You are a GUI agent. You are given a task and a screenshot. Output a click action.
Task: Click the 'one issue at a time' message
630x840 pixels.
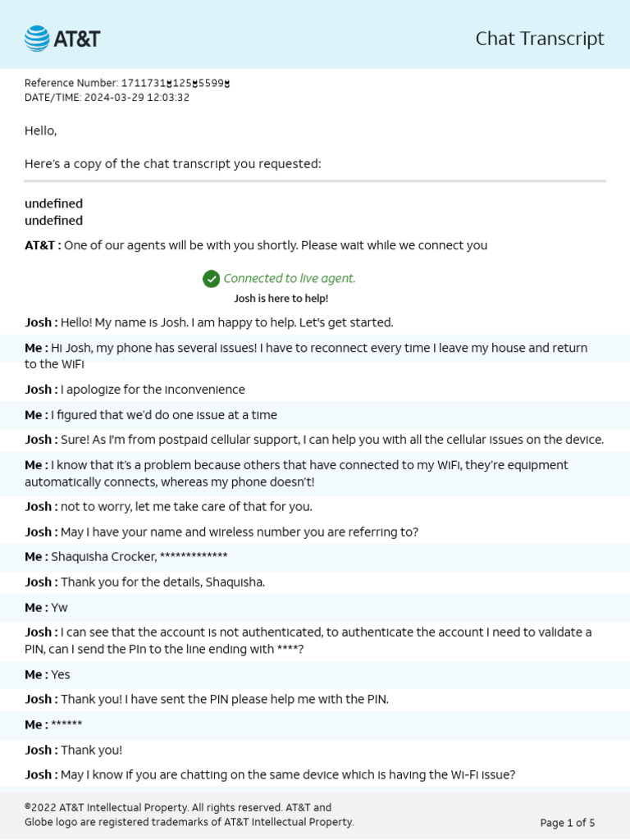pyautogui.click(x=151, y=415)
